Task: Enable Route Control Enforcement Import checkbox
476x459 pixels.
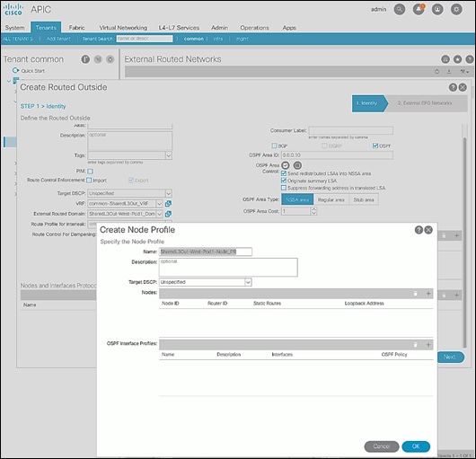Action: [89, 181]
